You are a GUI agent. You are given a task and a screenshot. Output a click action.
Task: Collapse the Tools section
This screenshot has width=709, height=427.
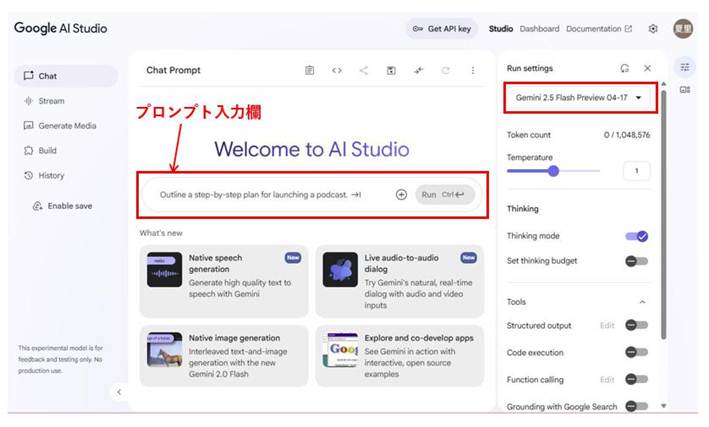[x=642, y=302]
